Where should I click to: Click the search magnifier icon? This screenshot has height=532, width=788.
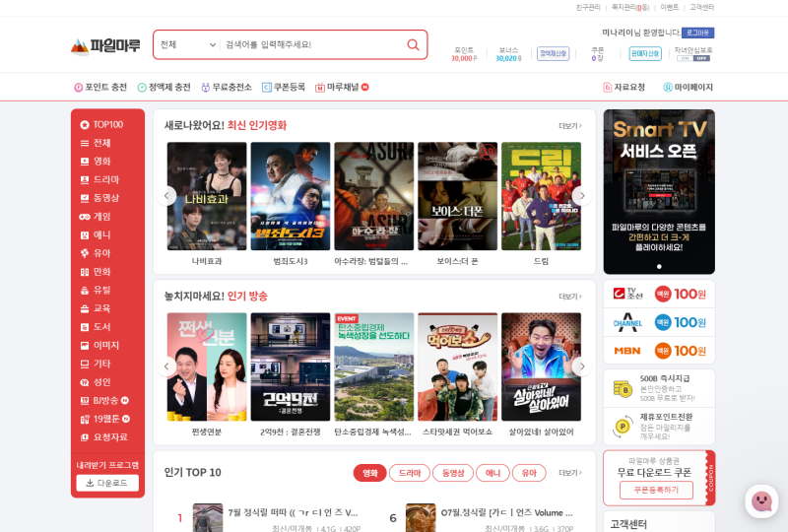pyautogui.click(x=413, y=44)
